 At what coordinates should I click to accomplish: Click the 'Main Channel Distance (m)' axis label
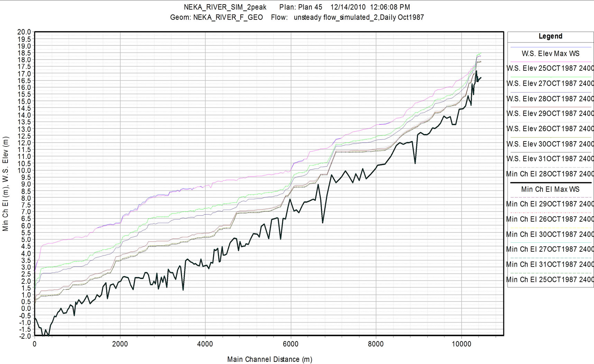[270, 360]
